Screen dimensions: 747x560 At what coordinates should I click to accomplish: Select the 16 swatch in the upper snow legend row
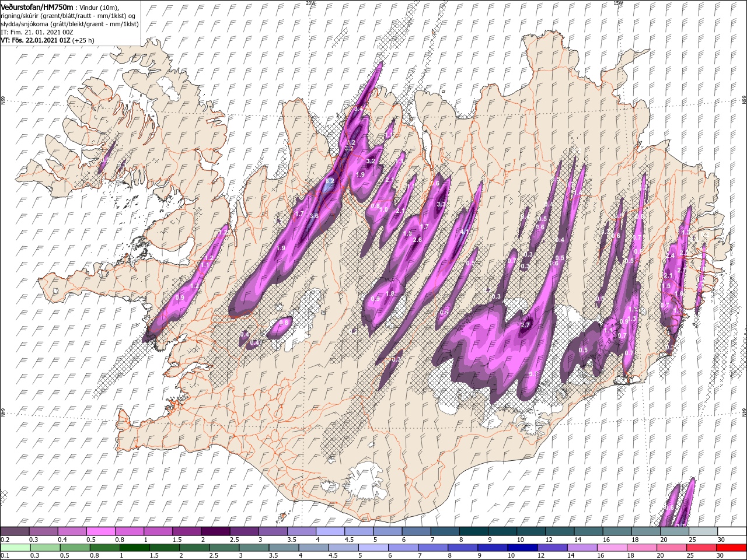pos(617,531)
